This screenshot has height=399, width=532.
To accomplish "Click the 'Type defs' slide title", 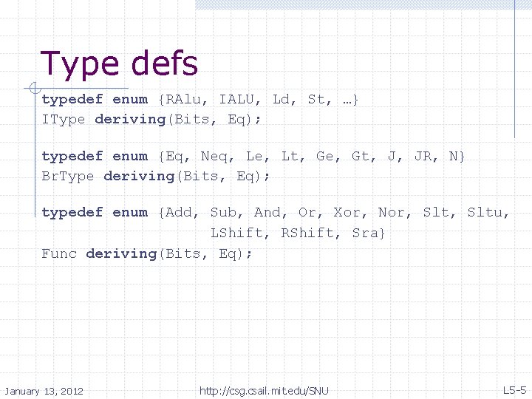I will click(119, 64).
